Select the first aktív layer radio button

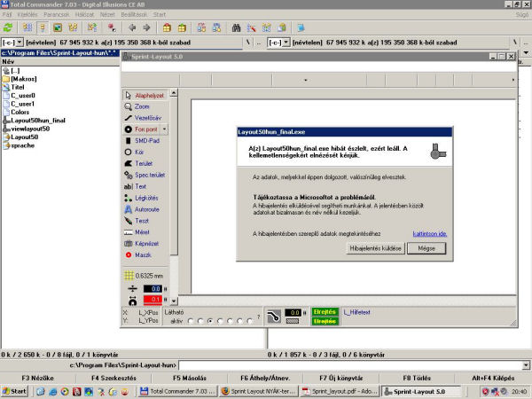point(191,321)
